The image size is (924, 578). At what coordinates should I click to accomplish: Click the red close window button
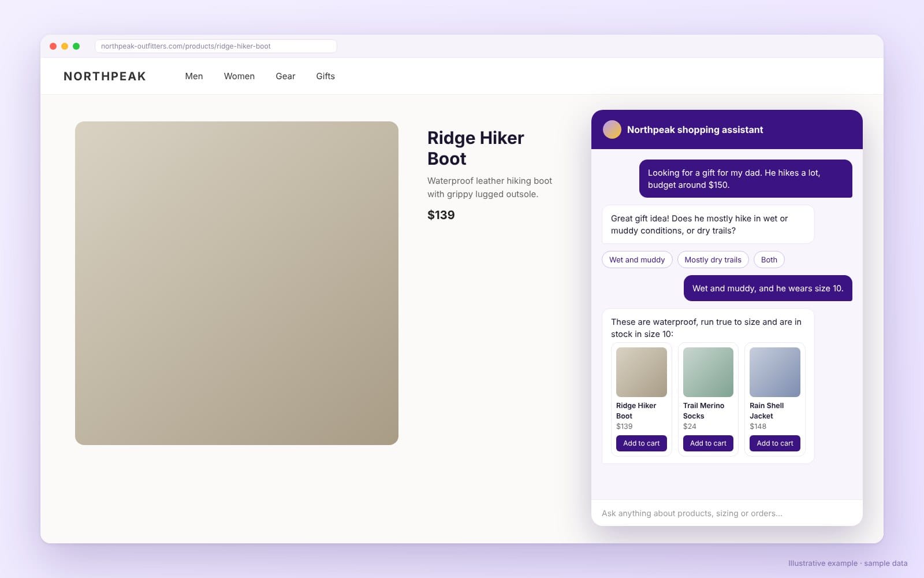point(53,46)
